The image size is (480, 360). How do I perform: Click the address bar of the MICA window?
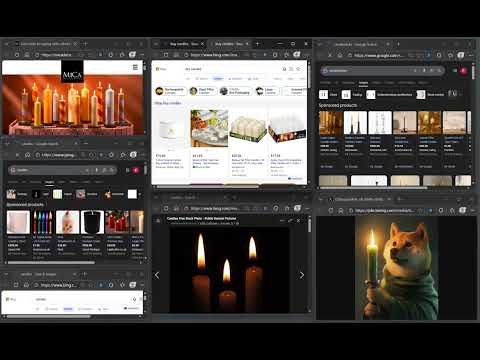tap(63, 55)
